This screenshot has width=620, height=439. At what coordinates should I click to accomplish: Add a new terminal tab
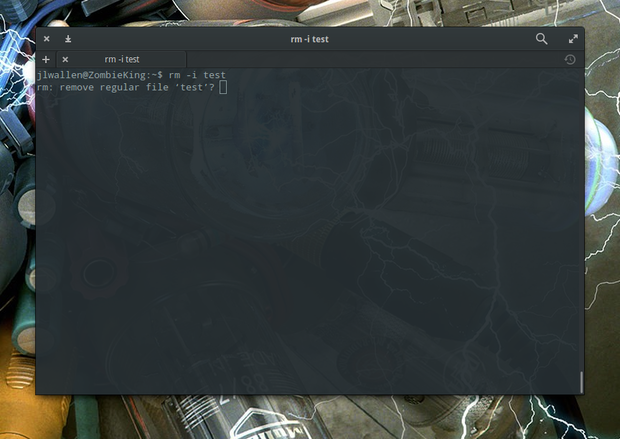click(x=46, y=59)
